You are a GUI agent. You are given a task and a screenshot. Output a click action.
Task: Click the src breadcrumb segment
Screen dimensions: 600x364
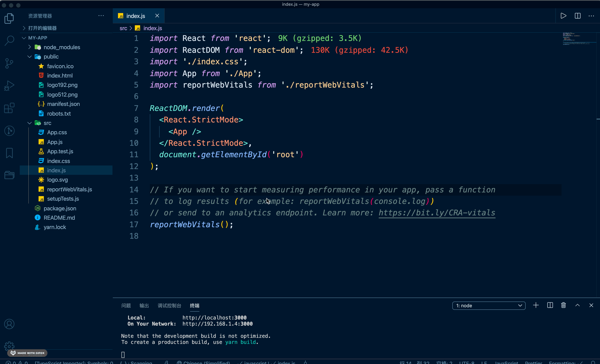pyautogui.click(x=123, y=28)
